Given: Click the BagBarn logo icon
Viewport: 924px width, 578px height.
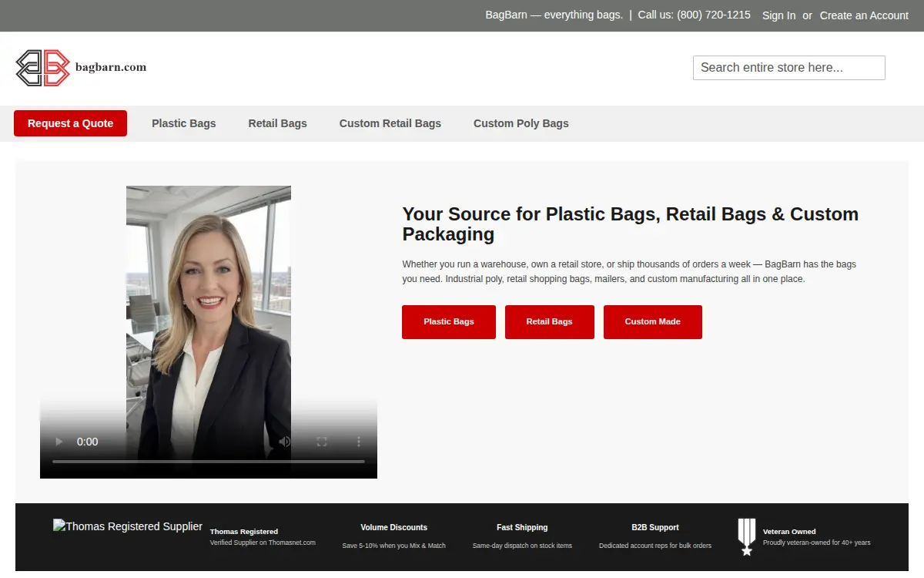Looking at the screenshot, I should 43,68.
